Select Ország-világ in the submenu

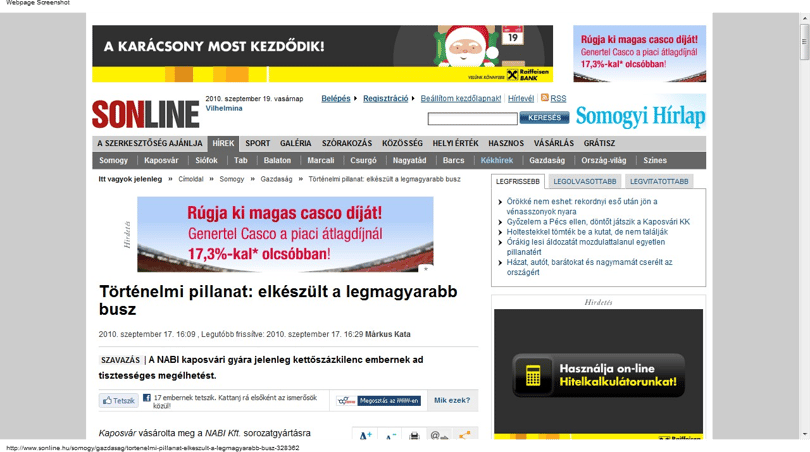(603, 161)
